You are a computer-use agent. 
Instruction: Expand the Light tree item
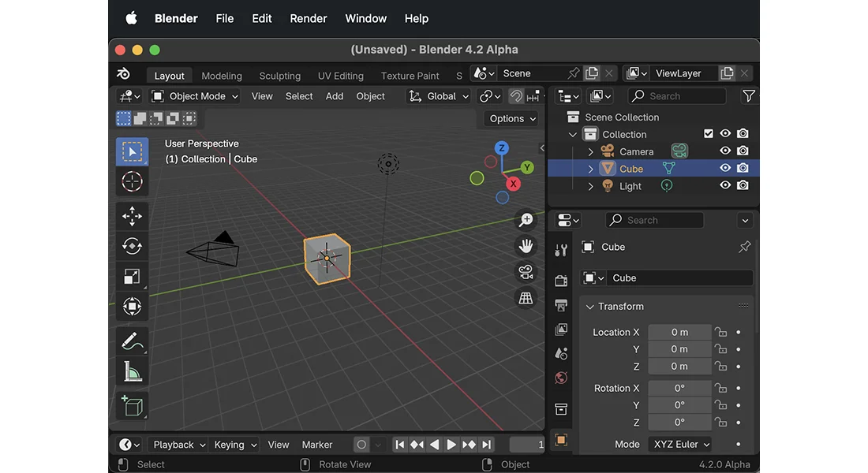tap(590, 186)
